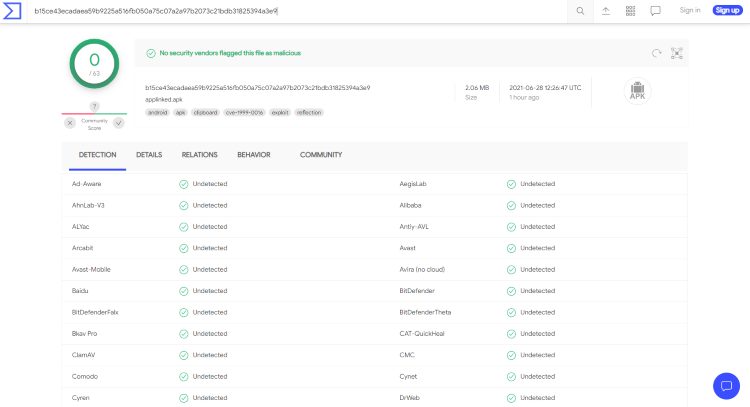
Task: Click the apk tag
Action: pos(180,112)
